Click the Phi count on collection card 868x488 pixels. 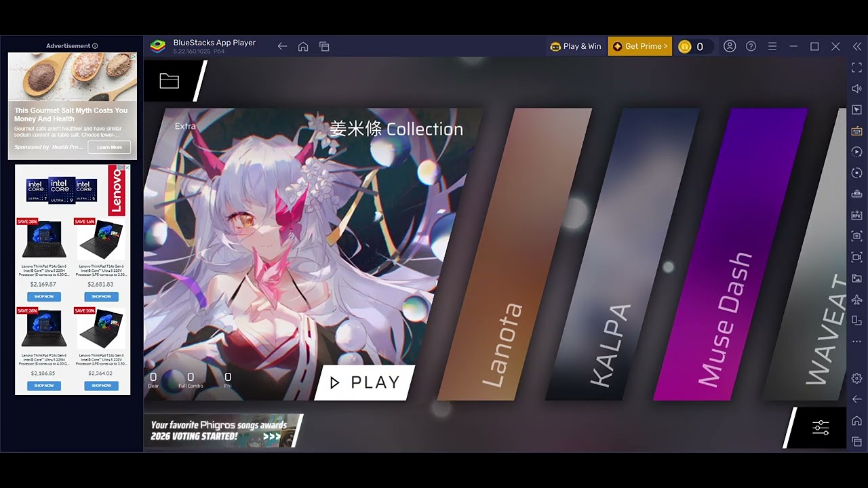coord(228,380)
